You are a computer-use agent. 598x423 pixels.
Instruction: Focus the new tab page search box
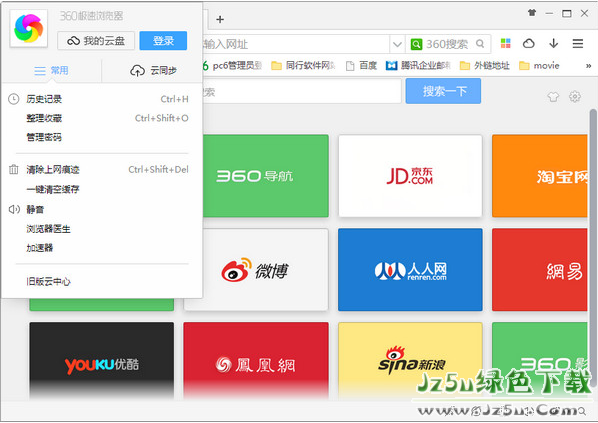click(x=301, y=91)
